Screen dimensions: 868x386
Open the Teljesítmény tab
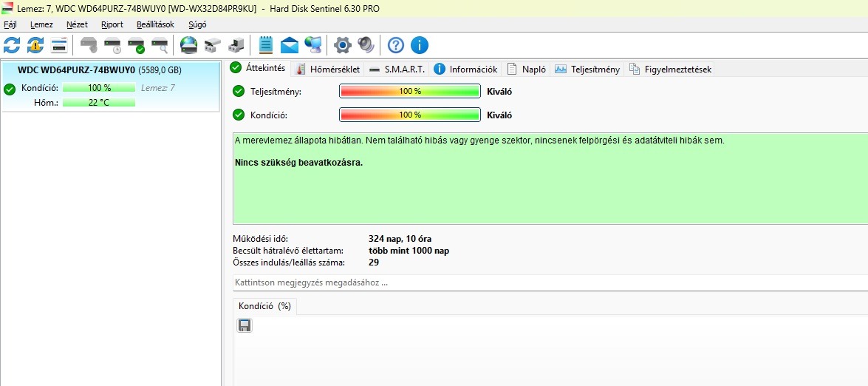coord(587,70)
